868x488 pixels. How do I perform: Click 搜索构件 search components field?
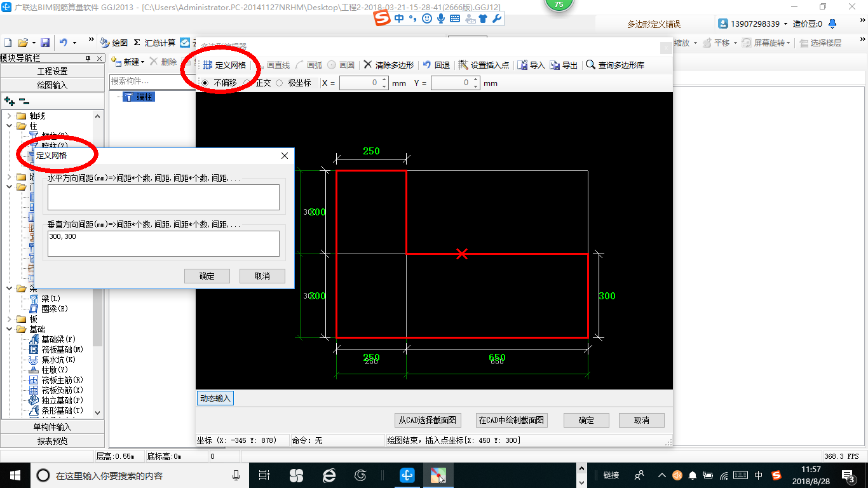(153, 81)
